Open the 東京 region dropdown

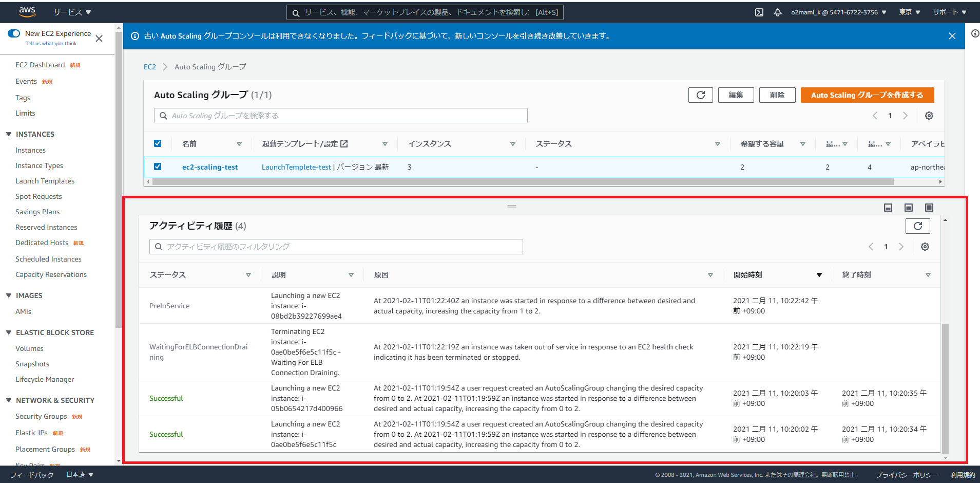point(910,12)
